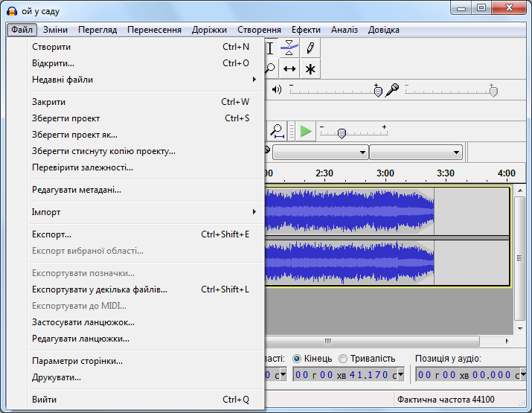Viewport: 532px width, 413px height.
Task: Expand the Імпорт submenu
Action: pos(147,212)
